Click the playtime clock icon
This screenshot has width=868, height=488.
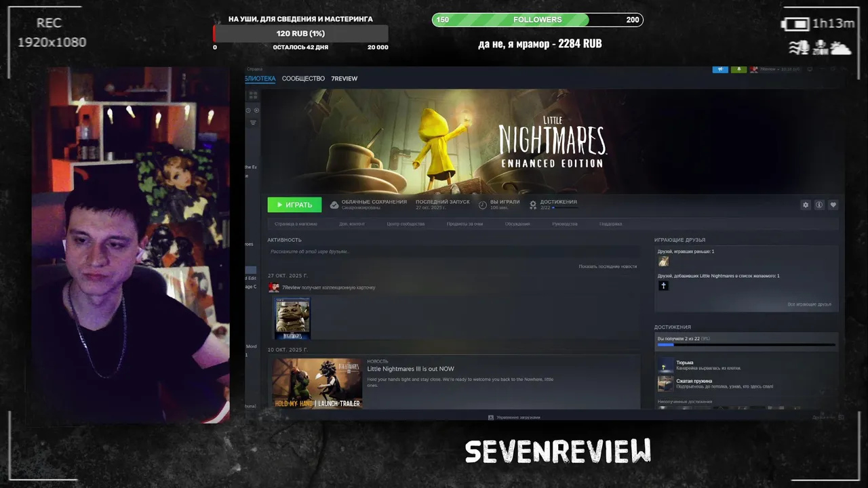click(x=483, y=205)
